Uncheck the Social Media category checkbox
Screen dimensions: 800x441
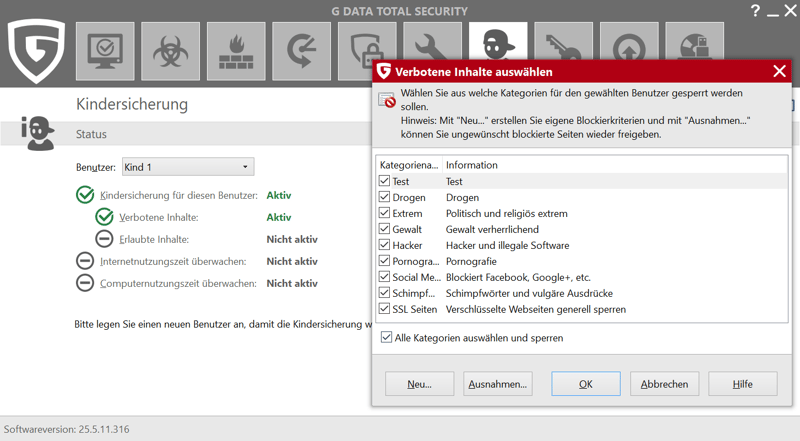pyautogui.click(x=384, y=277)
